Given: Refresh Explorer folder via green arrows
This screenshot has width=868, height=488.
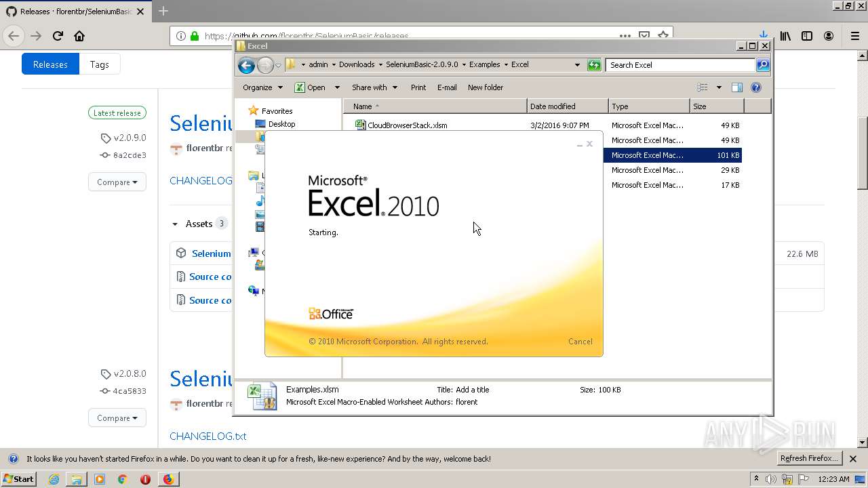Looking at the screenshot, I should [594, 65].
